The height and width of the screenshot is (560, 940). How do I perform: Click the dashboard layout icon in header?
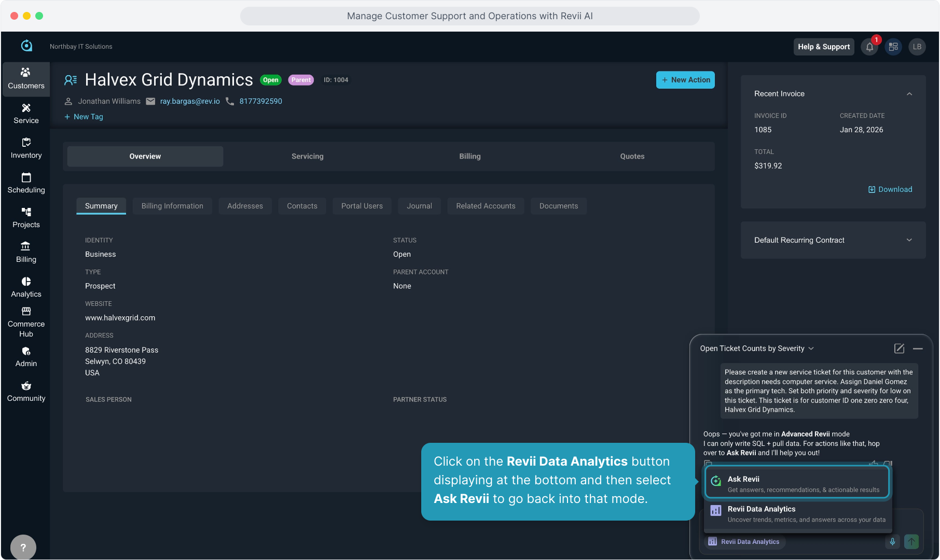tap(893, 47)
